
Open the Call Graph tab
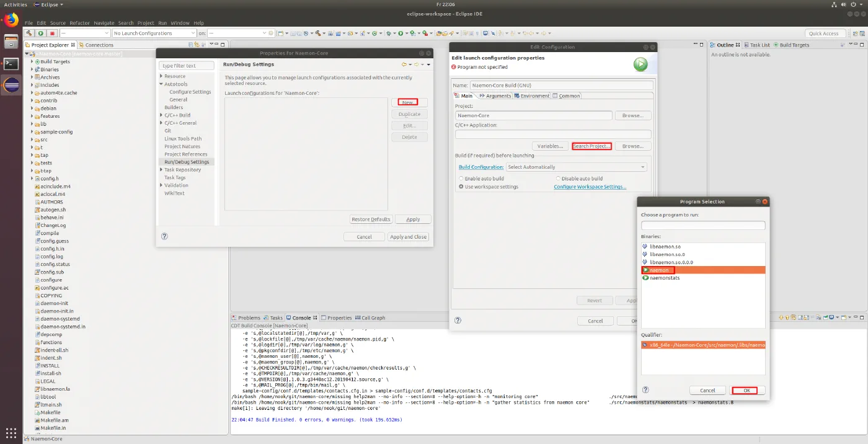pyautogui.click(x=370, y=317)
